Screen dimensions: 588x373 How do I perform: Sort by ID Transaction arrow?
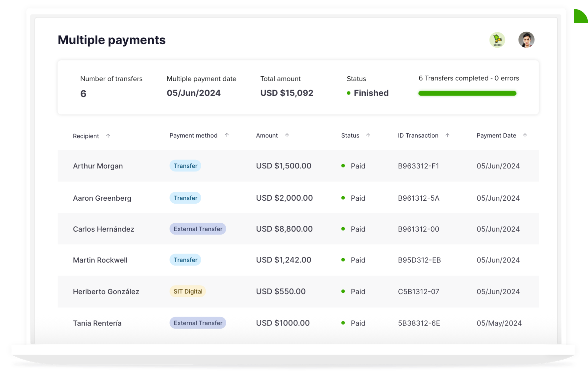pos(447,135)
